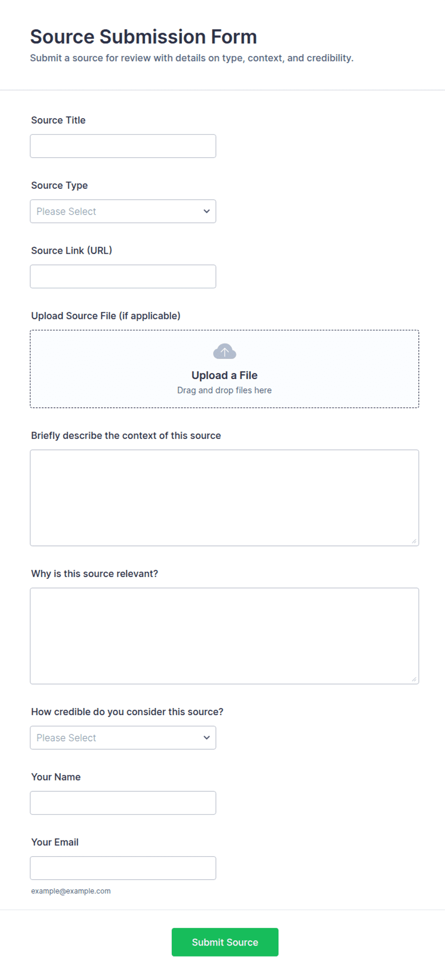The image size is (445, 980).
Task: Click the Source Type dropdown chevron arrow
Action: [207, 211]
